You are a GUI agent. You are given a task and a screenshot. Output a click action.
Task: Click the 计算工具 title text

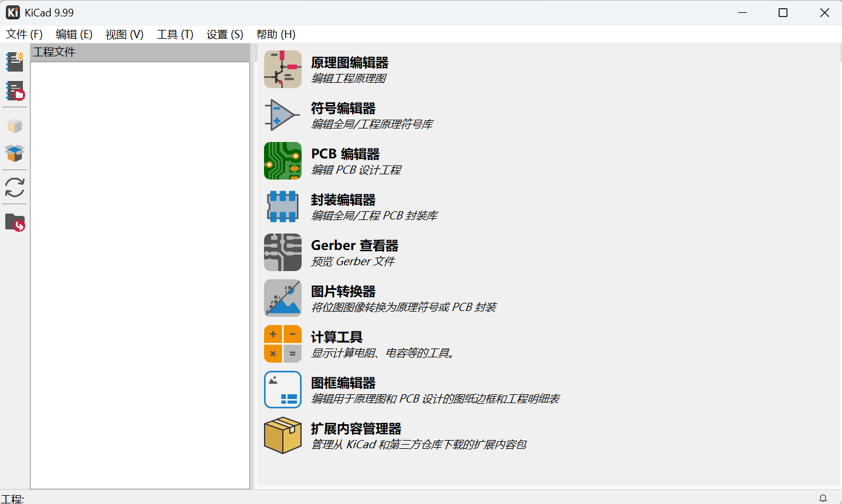337,337
